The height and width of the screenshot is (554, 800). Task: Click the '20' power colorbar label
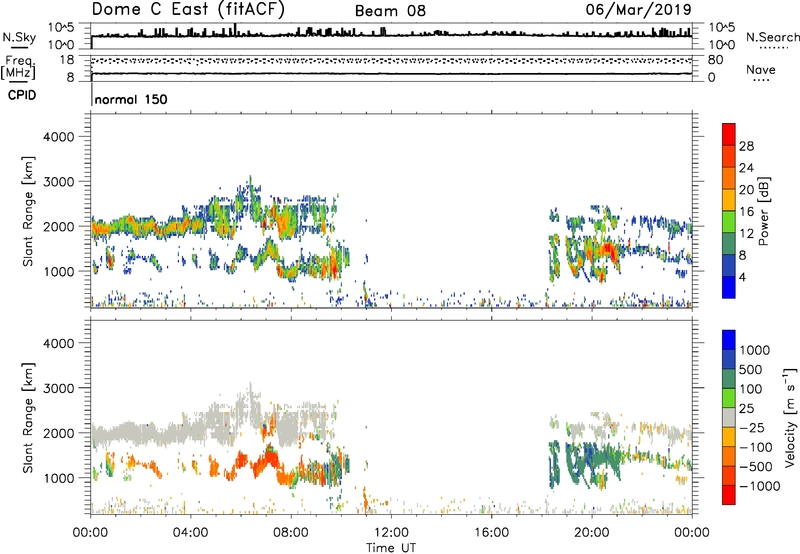coord(746,190)
